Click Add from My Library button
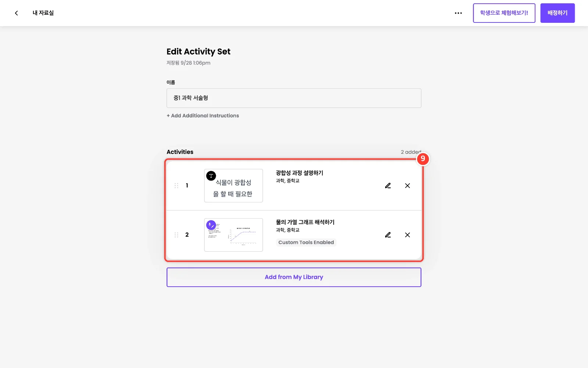 [x=294, y=277]
